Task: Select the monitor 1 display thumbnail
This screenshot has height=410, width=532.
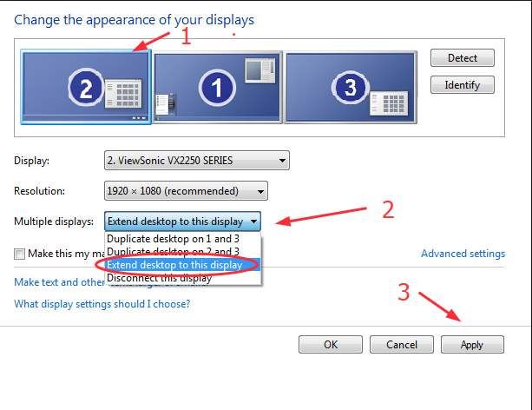Action: pyautogui.click(x=217, y=86)
